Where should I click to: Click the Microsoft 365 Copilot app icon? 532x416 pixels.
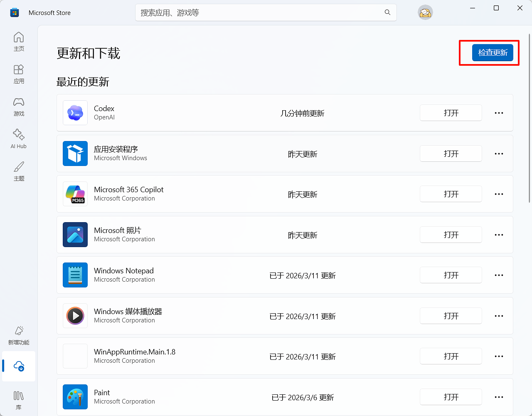[x=75, y=194]
